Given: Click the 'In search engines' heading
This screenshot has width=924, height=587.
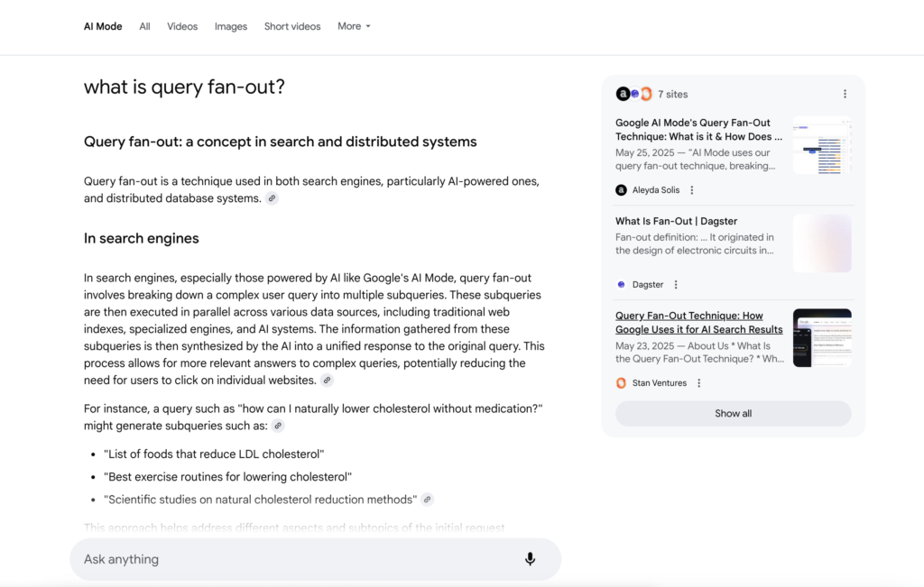Looking at the screenshot, I should point(142,238).
